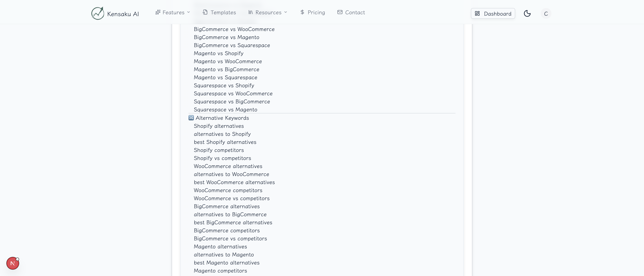Open the Templates menu item

223,13
